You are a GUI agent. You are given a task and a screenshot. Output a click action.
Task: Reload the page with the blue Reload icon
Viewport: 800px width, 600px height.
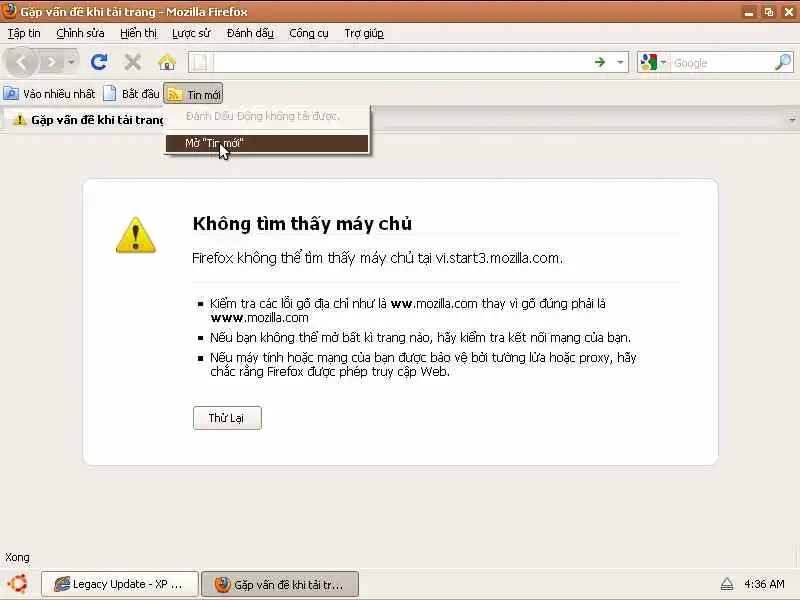(x=99, y=62)
